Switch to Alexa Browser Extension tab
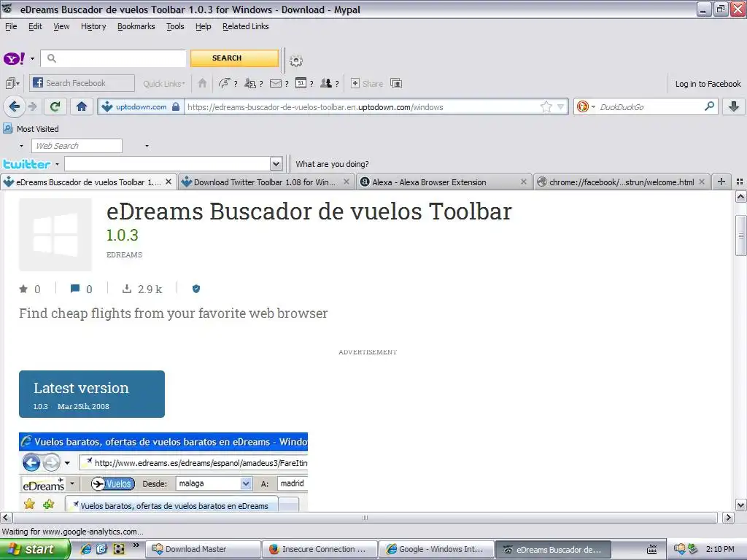 pos(444,182)
